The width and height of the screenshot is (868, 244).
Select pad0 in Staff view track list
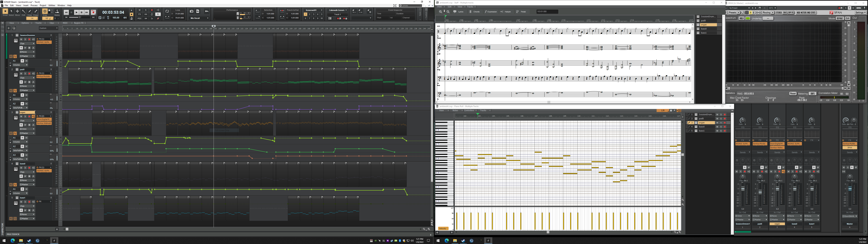[x=709, y=21]
